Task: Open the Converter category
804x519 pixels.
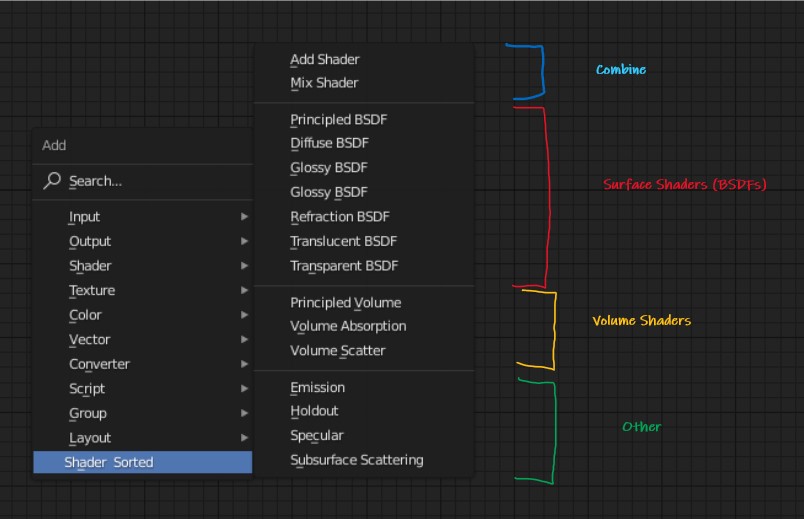Action: pyautogui.click(x=143, y=364)
